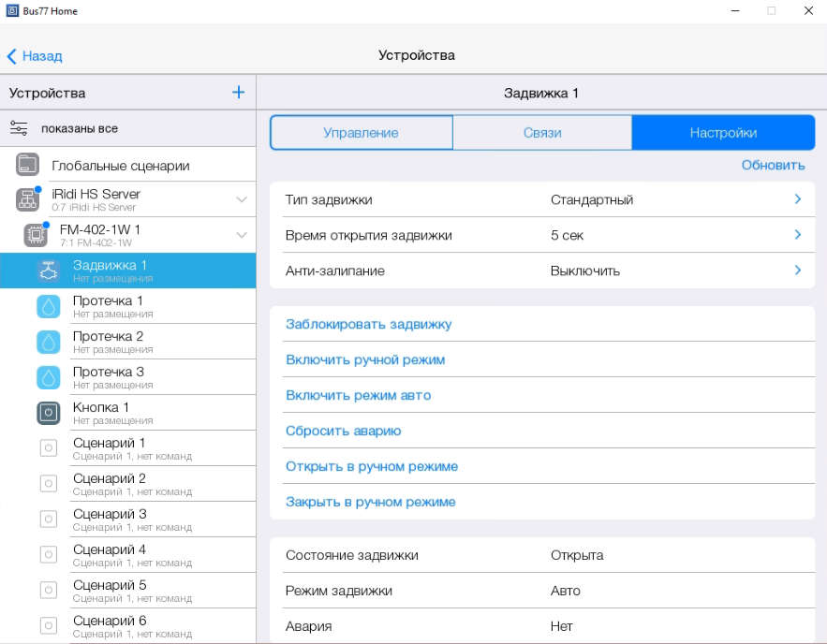Select the Задвижка 1 valve icon
The width and height of the screenshot is (827, 644).
[48, 271]
